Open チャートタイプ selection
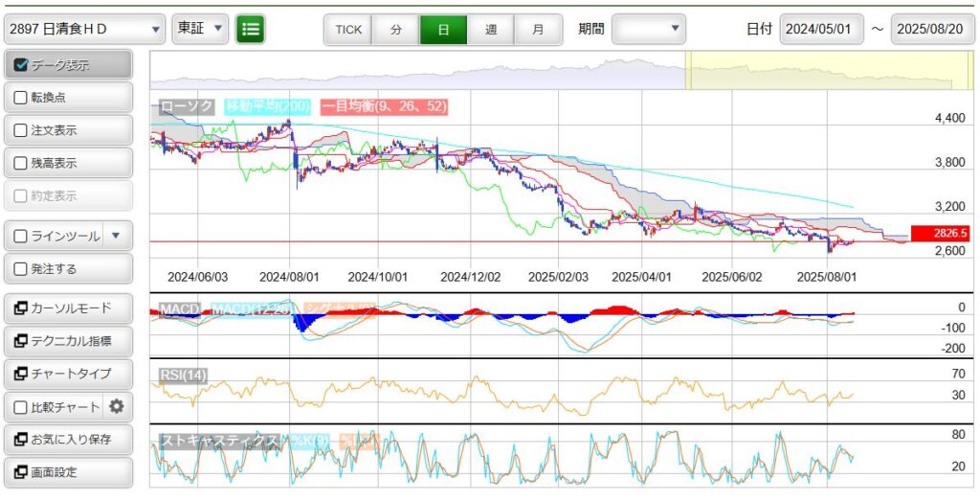The height and width of the screenshot is (501, 980). [67, 374]
